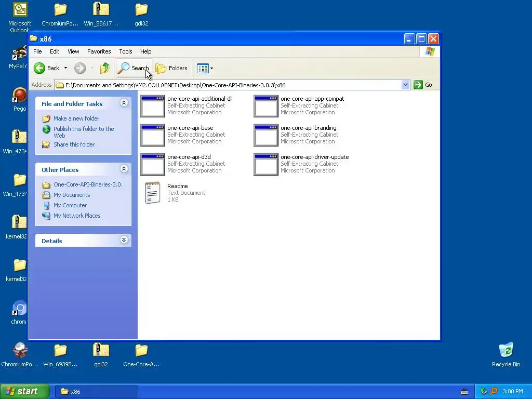
Task: Click Make a new folder link
Action: click(x=76, y=118)
